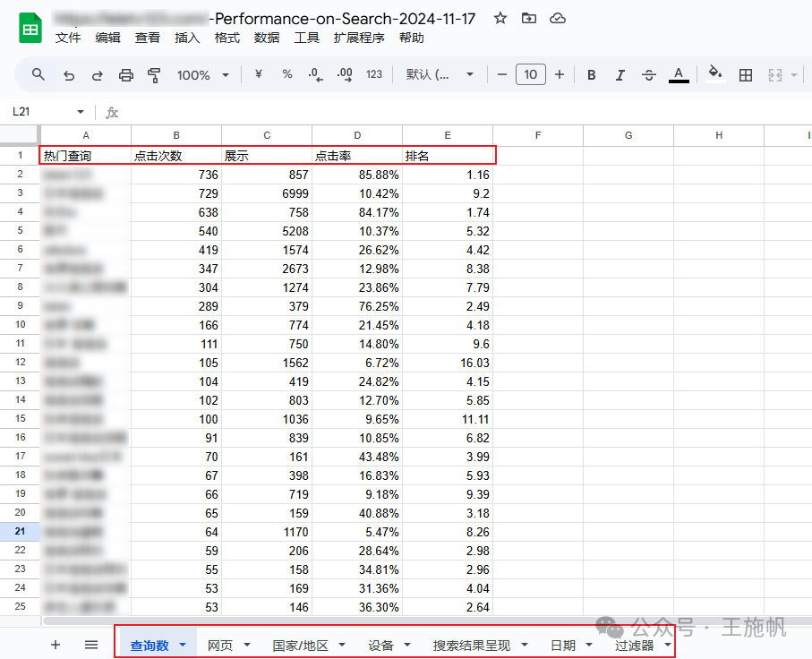This screenshot has width=812, height=659.
Task: Open the 查询数 tab options arrow
Action: [x=183, y=645]
